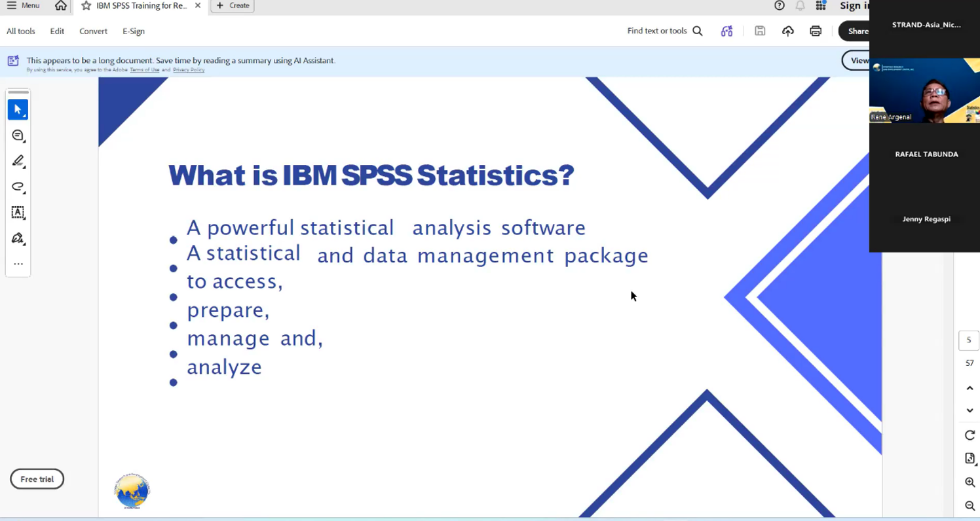Click the View button in AI banner

click(x=856, y=60)
